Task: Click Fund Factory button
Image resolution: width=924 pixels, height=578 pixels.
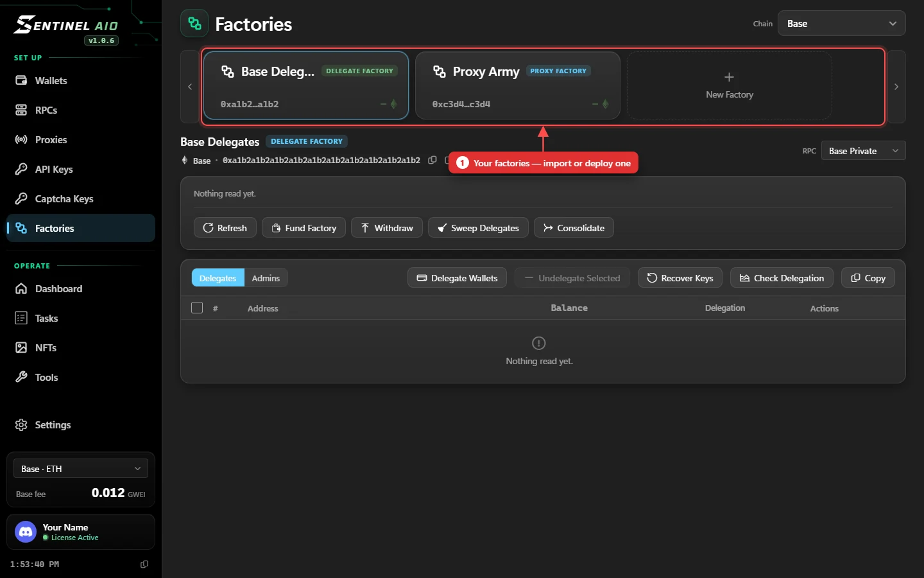Action: pyautogui.click(x=304, y=228)
